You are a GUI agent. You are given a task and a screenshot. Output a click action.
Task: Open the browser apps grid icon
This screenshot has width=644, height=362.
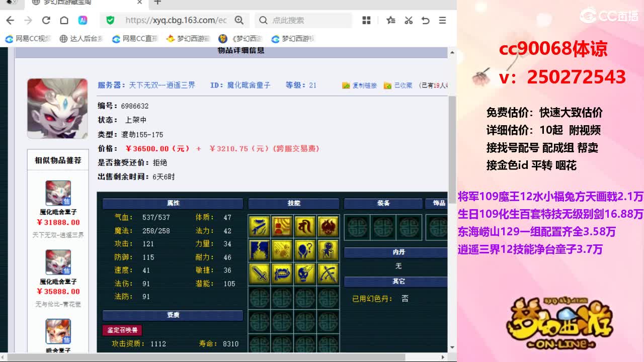pos(366,20)
